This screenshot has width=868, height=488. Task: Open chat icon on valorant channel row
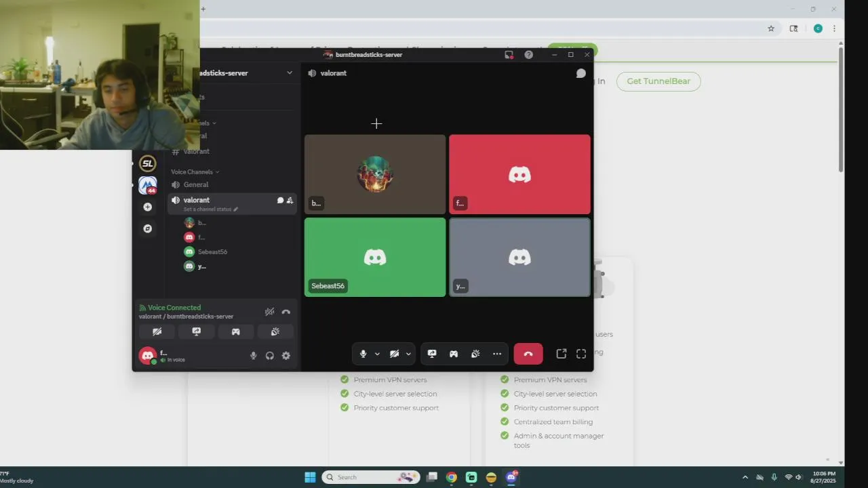[x=280, y=201]
